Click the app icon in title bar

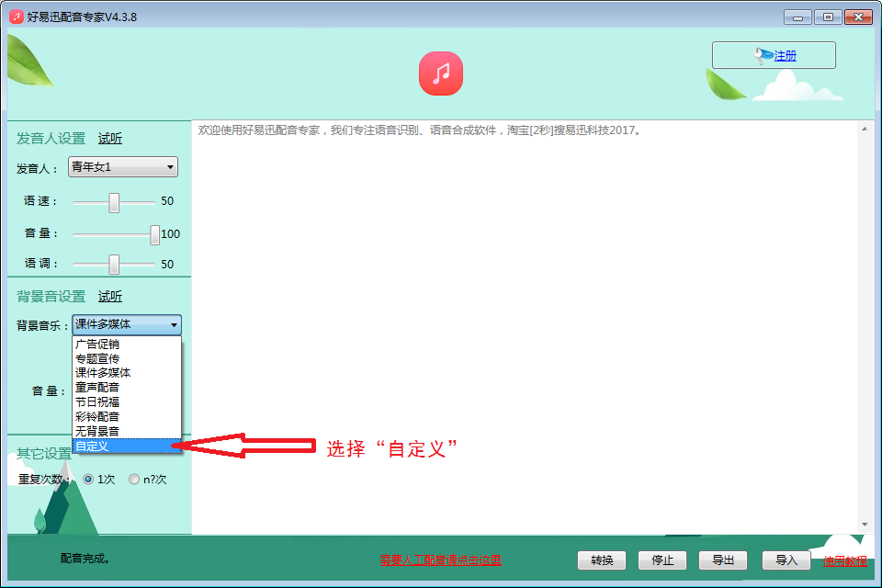click(x=16, y=17)
